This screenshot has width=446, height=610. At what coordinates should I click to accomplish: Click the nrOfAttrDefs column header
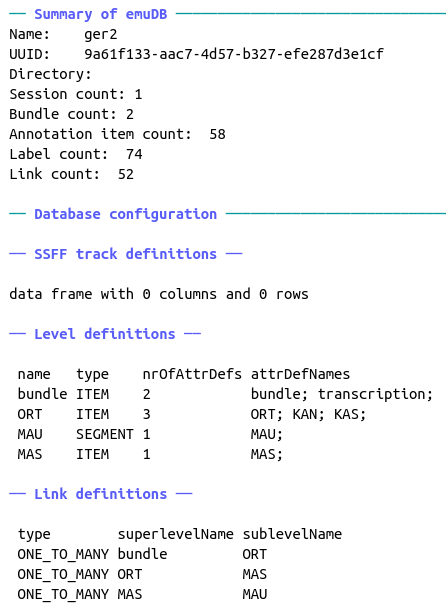[x=192, y=374]
